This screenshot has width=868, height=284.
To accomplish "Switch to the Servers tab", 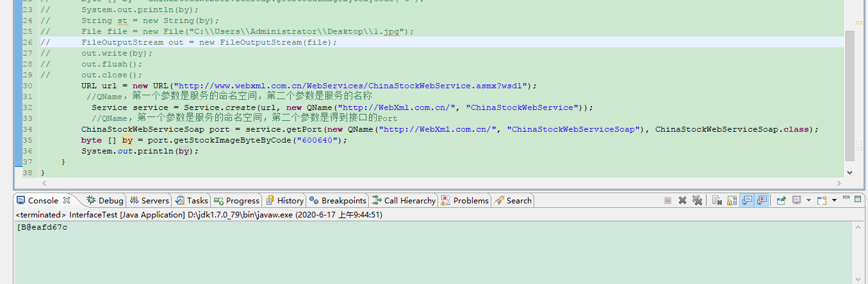I will (x=149, y=200).
